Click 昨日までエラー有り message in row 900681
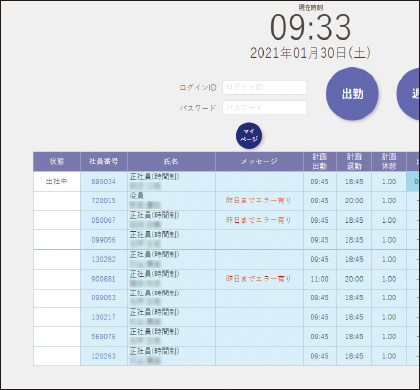The width and height of the screenshot is (420, 390). point(259,279)
